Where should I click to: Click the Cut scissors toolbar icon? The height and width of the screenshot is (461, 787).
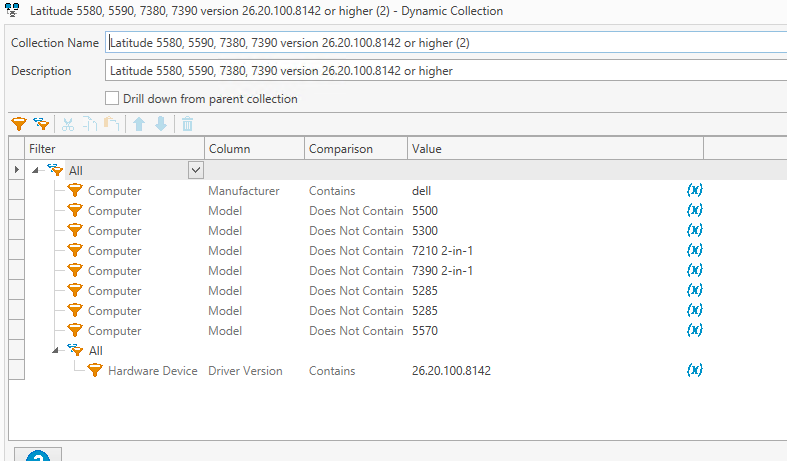point(69,125)
